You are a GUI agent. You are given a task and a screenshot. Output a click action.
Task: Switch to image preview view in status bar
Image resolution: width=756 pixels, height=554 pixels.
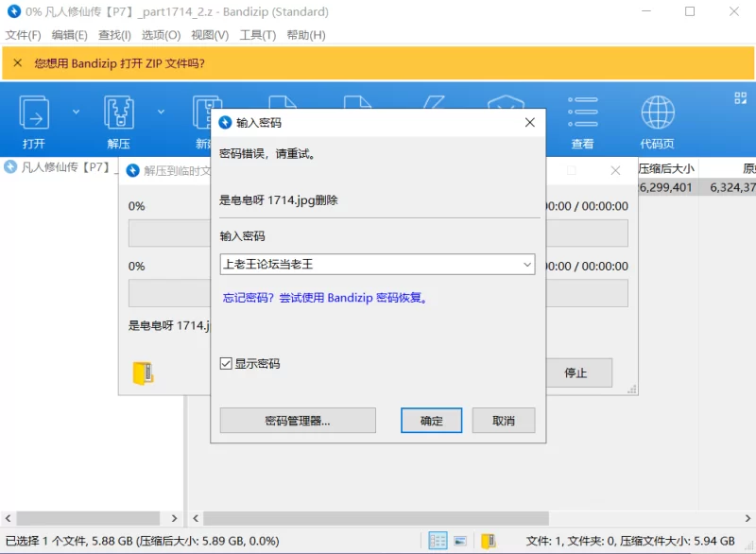click(460, 541)
